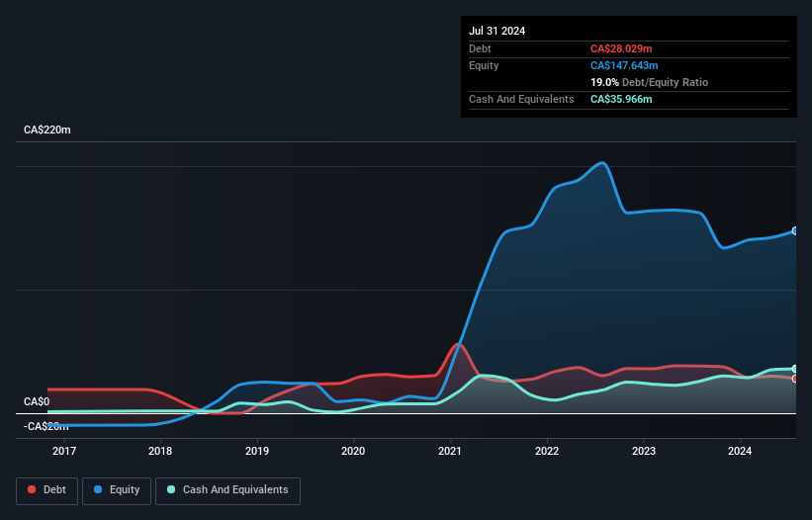Toggle the Cash And Equivalents legend button
Image resolution: width=812 pixels, height=520 pixels.
[x=227, y=490]
